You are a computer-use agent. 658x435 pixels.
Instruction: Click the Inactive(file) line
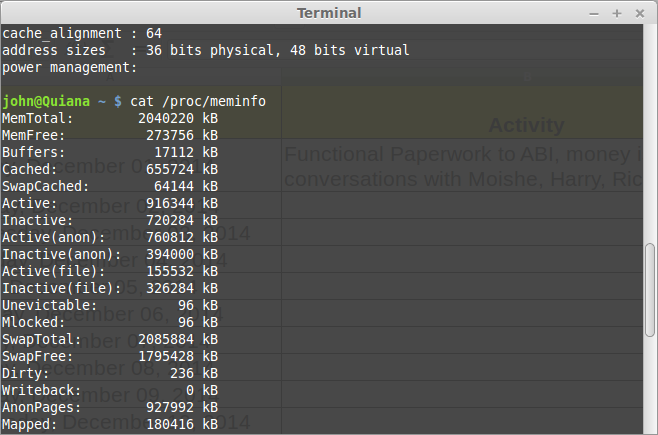pos(110,288)
